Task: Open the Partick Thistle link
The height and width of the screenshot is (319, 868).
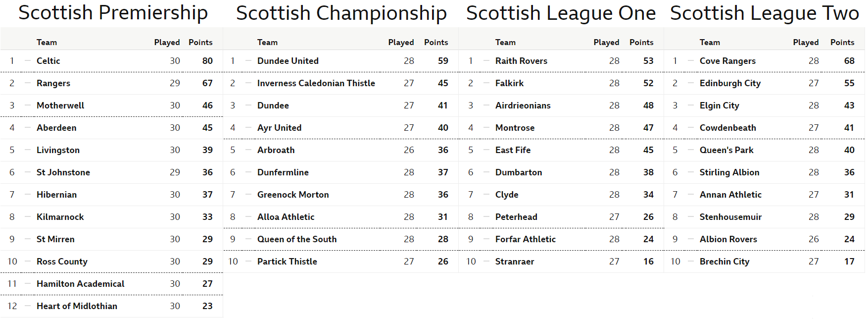Action: [x=287, y=262]
